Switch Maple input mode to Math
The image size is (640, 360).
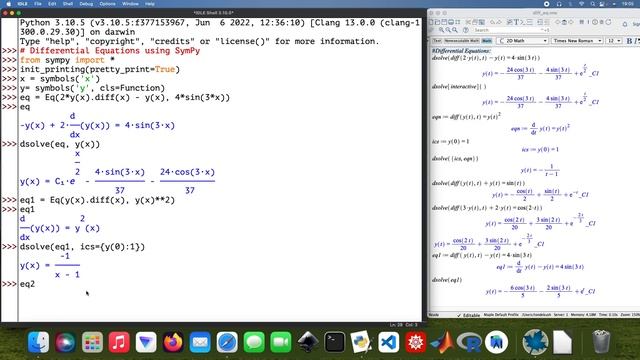(x=487, y=41)
